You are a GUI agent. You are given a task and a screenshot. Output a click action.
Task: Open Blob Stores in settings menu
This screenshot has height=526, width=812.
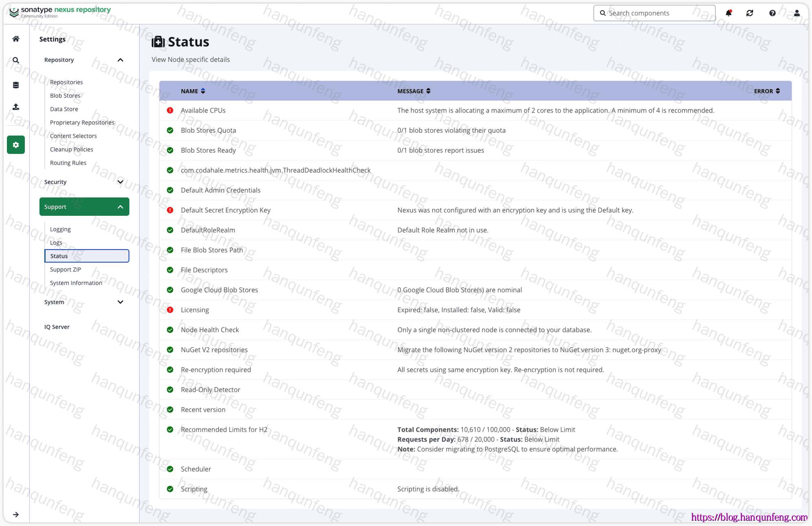click(x=65, y=96)
